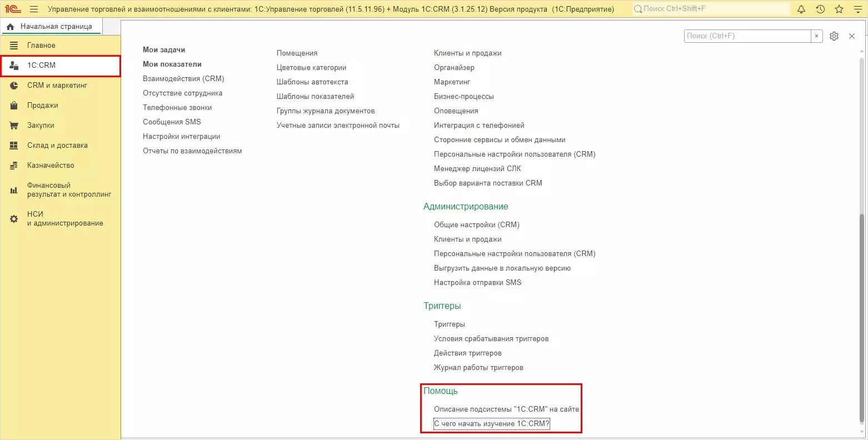The height and width of the screenshot is (440, 868).
Task: Open Сторонние сервисы и обмен данными
Action: [500, 140]
